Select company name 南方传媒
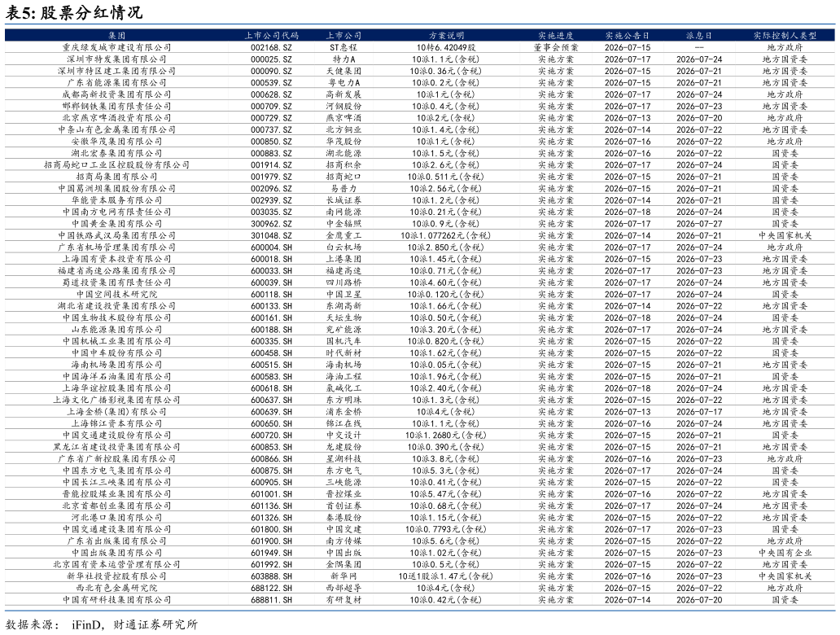This screenshot has height=635, width=840. (344, 541)
